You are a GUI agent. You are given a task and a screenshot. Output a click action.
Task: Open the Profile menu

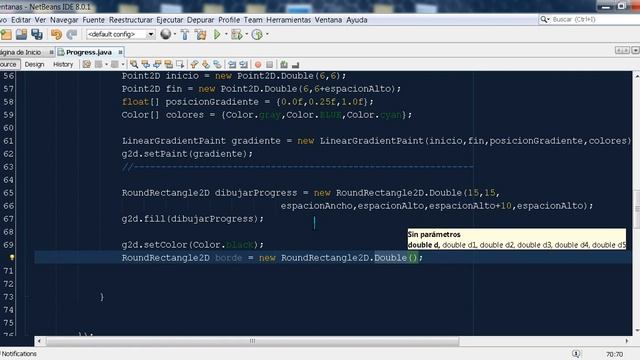click(x=229, y=20)
